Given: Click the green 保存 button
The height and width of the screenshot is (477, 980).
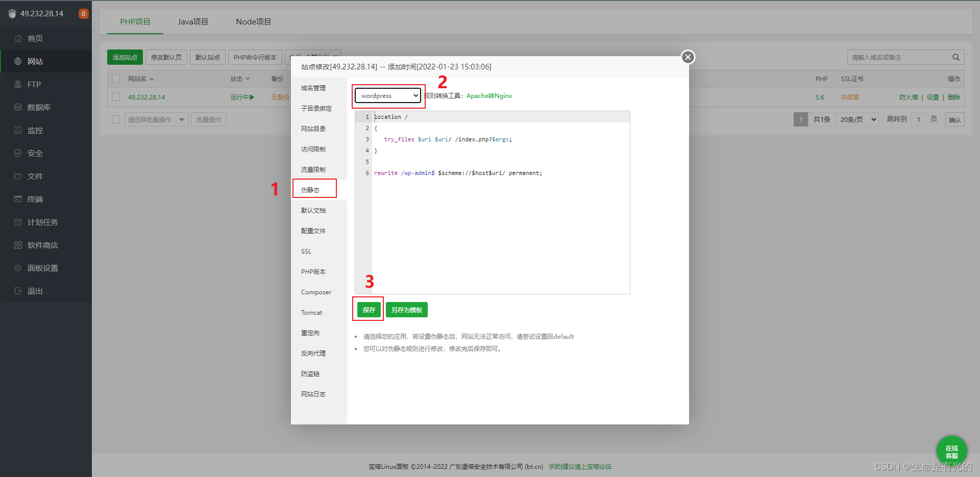Looking at the screenshot, I should [x=369, y=310].
